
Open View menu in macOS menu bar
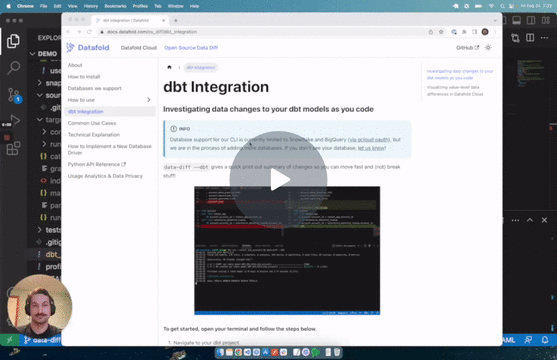(72, 6)
